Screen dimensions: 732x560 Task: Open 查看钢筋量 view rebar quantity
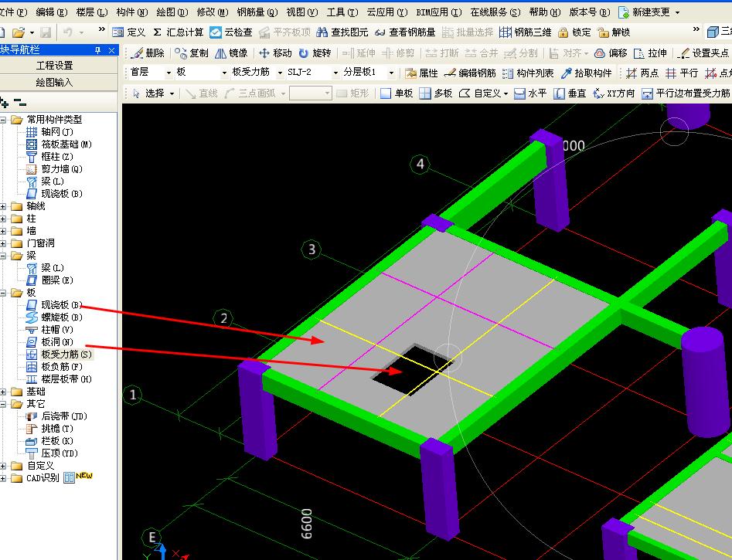[x=405, y=32]
